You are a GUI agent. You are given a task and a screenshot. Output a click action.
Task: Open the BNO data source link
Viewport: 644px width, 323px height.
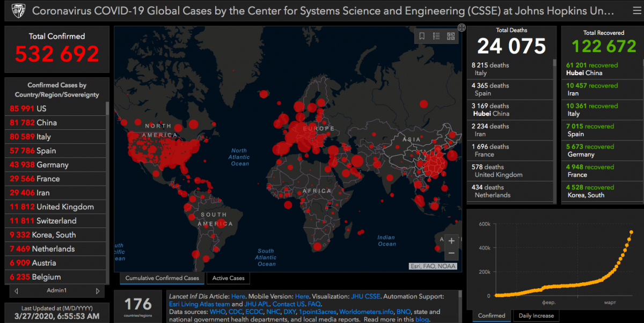point(402,312)
